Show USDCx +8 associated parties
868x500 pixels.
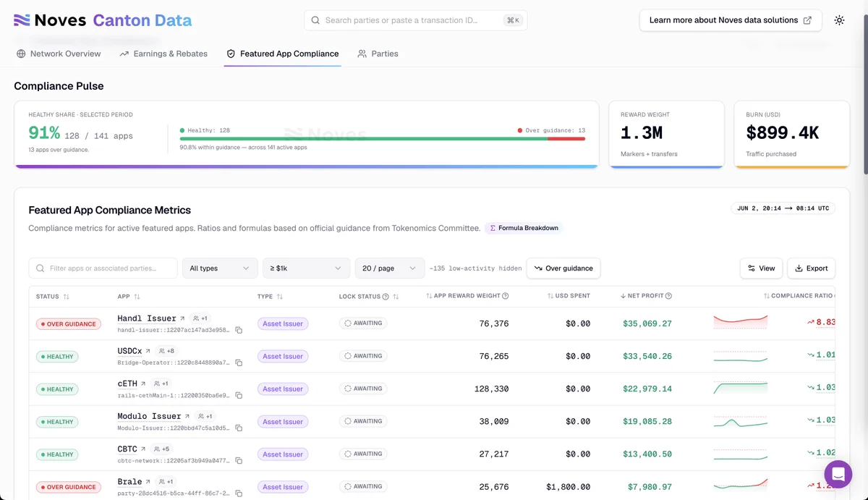(x=166, y=351)
